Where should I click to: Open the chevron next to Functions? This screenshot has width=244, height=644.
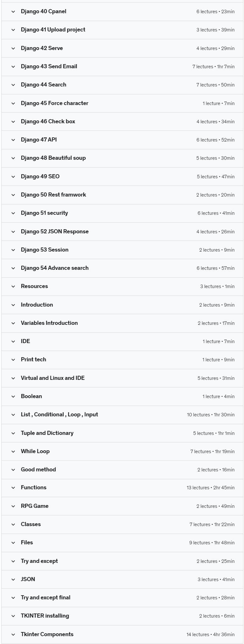pyautogui.click(x=13, y=488)
